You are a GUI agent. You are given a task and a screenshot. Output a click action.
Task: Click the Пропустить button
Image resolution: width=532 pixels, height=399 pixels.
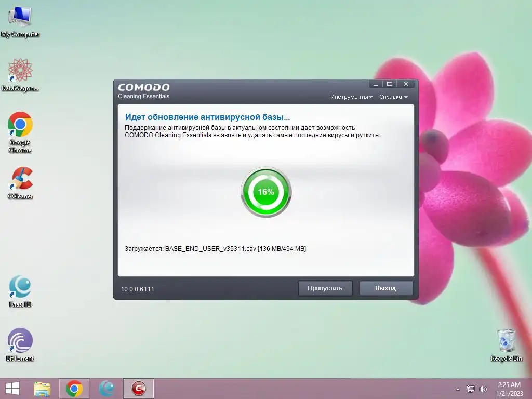(325, 288)
